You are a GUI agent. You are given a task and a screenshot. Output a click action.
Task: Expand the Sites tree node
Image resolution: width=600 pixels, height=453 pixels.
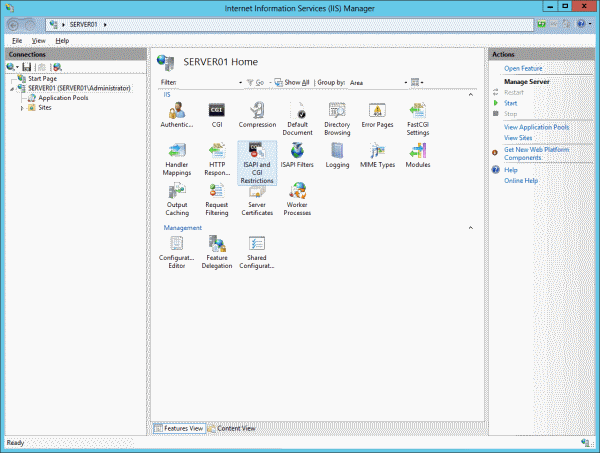[22, 108]
